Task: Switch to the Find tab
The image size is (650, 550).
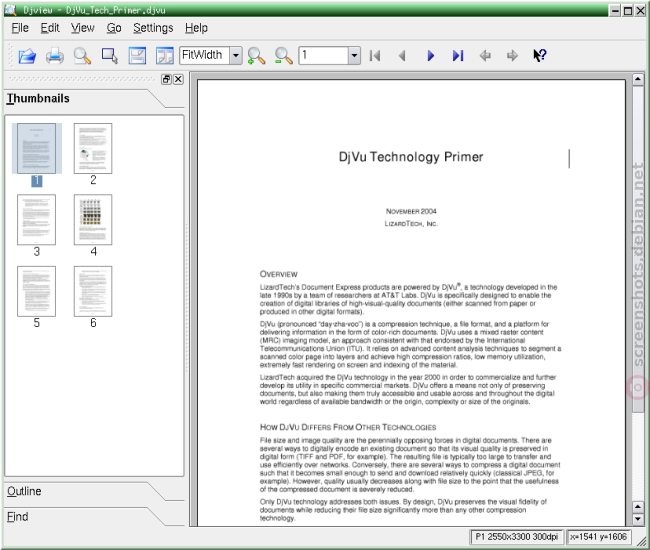Action: [17, 517]
